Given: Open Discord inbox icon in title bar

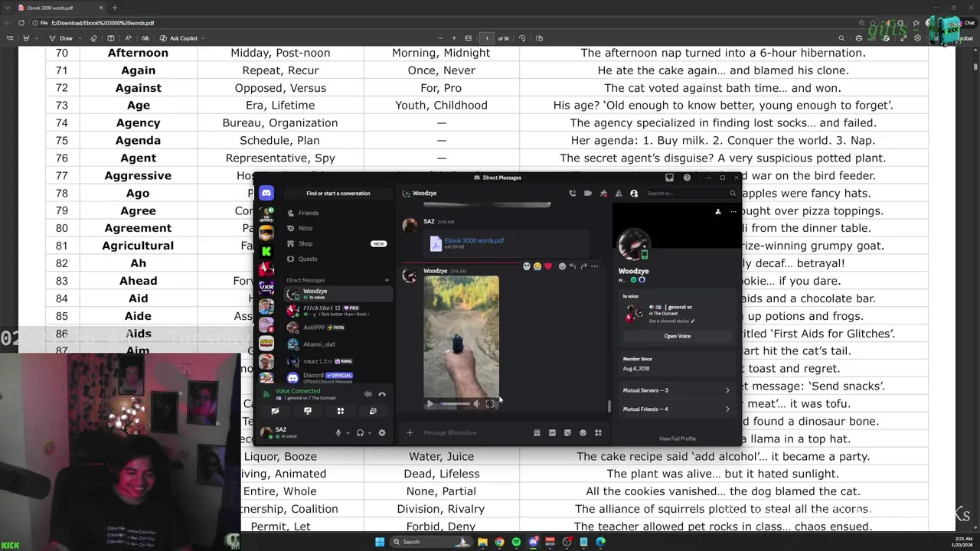Looking at the screenshot, I should [669, 178].
